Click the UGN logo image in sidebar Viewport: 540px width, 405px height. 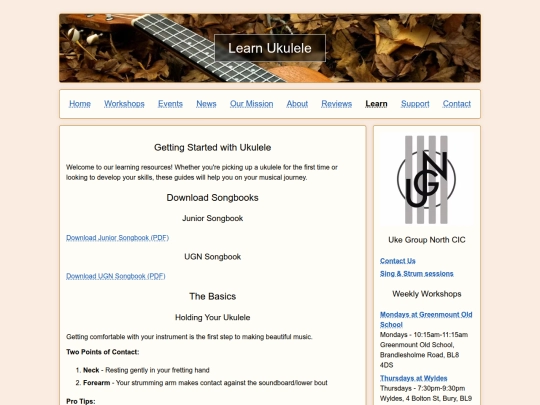coord(426,179)
